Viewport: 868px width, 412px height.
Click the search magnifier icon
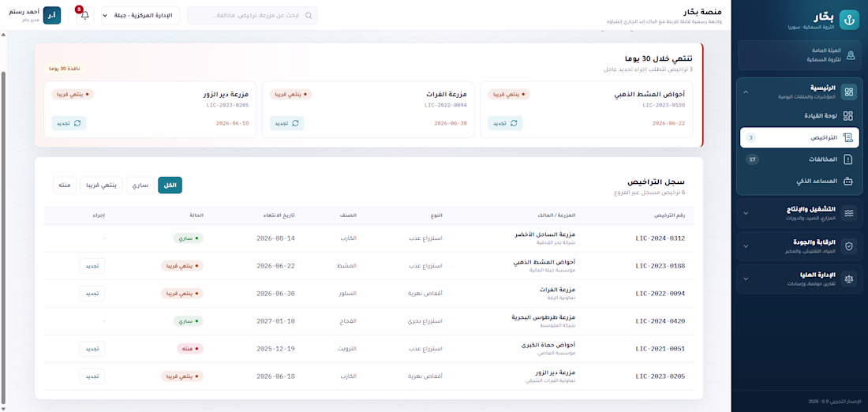point(309,16)
